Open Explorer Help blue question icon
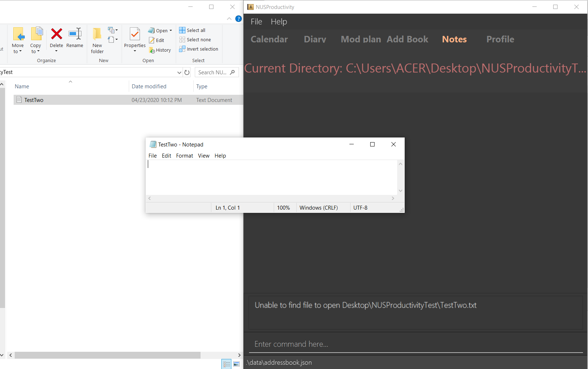This screenshot has height=369, width=588. (x=239, y=19)
